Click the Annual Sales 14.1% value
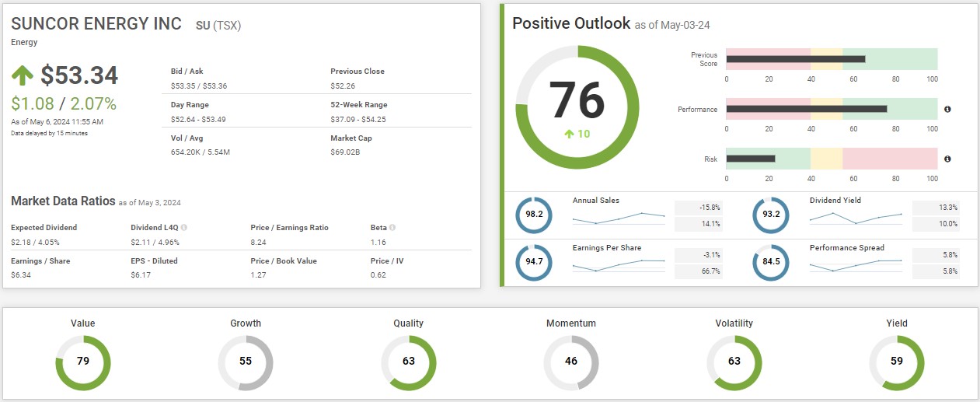 (x=698, y=224)
